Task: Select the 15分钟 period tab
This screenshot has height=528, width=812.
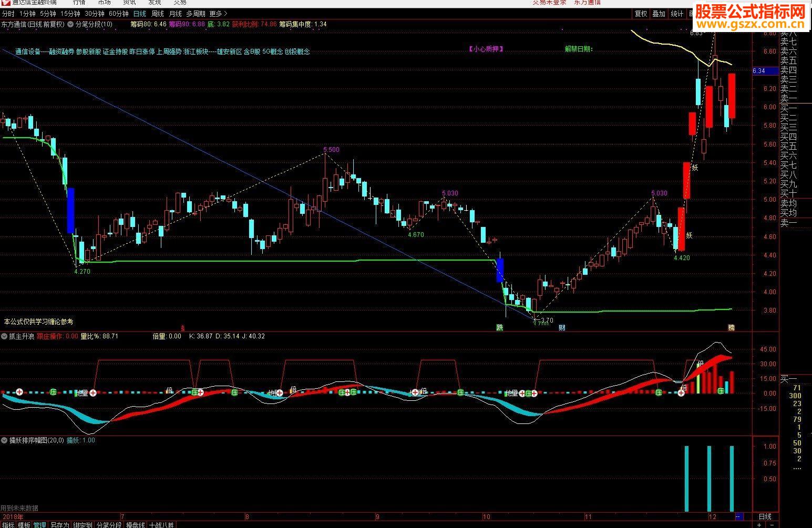Action: click(70, 14)
